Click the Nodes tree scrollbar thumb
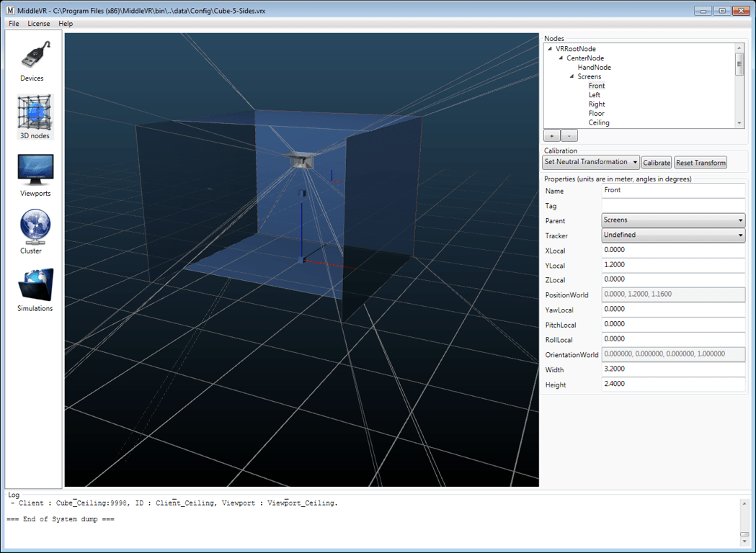 tap(739, 64)
